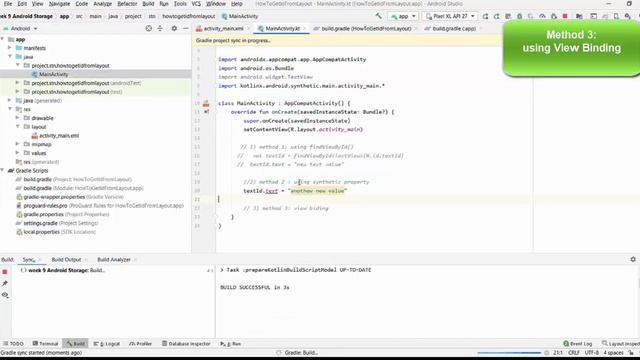Open the Pixel XL API 27 device dropdown
Viewport: 640px width, 360px height.
450,16
